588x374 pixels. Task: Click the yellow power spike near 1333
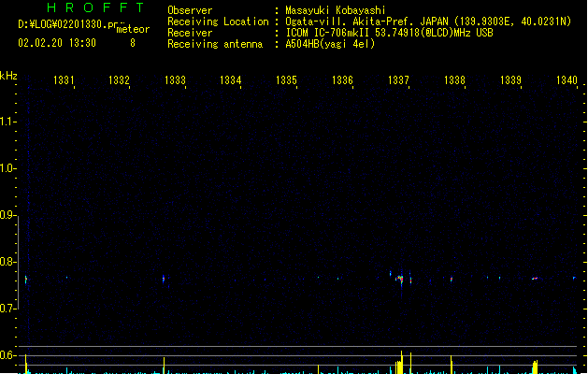(164, 366)
